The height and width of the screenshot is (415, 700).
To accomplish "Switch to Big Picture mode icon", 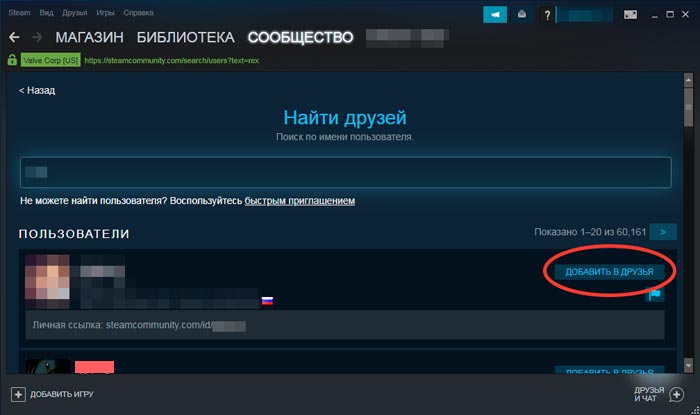I will 630,15.
